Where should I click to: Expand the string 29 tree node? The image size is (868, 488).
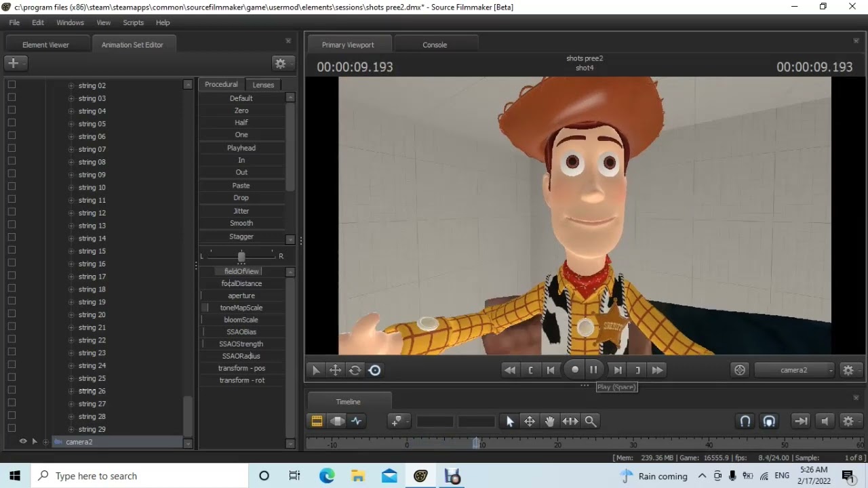pos(71,429)
